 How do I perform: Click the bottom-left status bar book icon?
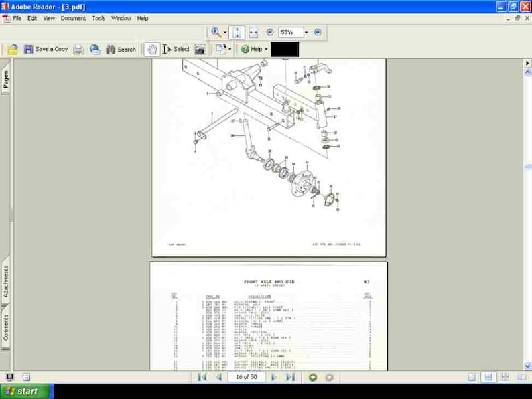coord(9,377)
